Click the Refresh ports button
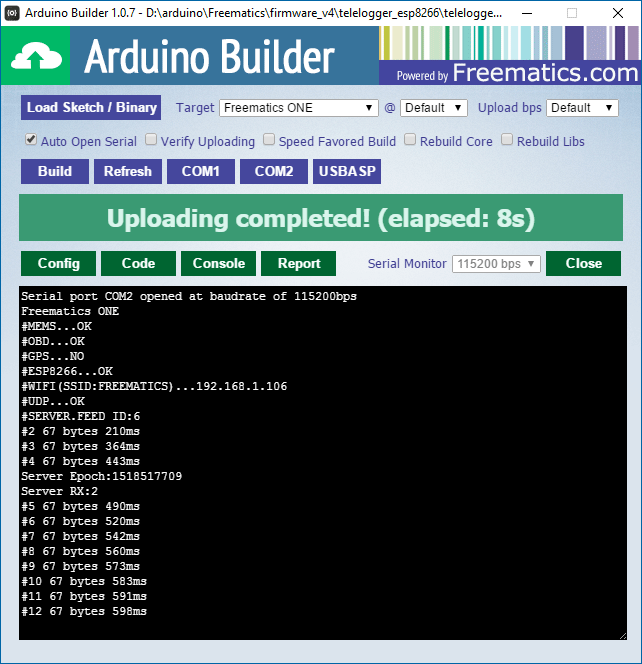 (x=128, y=172)
